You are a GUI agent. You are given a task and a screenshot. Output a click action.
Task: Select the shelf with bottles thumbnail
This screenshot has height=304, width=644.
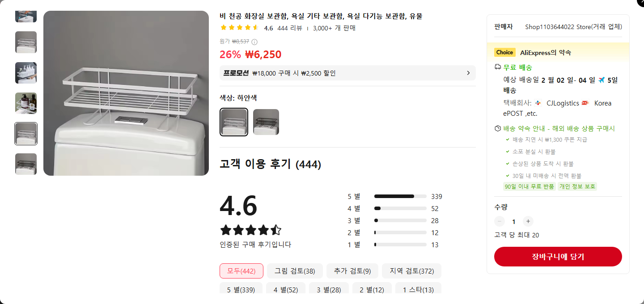[26, 103]
